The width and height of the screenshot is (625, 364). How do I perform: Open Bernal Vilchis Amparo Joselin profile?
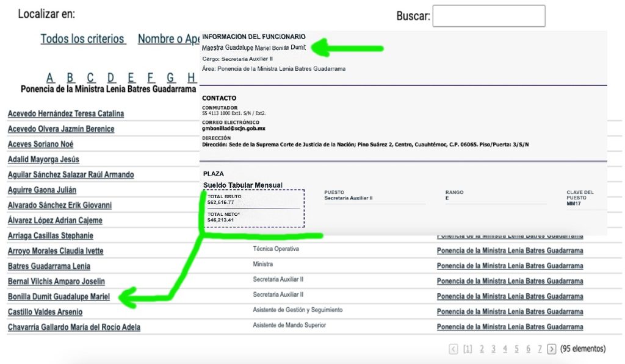[56, 282]
